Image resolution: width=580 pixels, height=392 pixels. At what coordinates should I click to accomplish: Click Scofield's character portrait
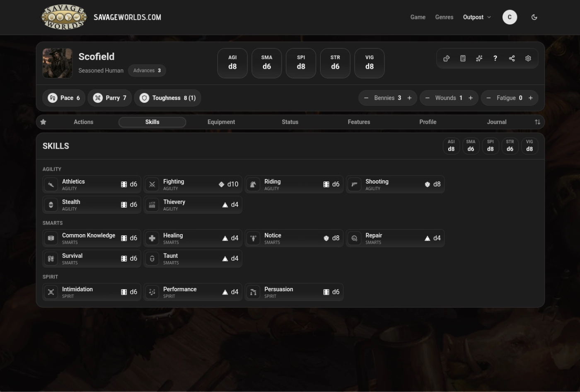[58, 63]
